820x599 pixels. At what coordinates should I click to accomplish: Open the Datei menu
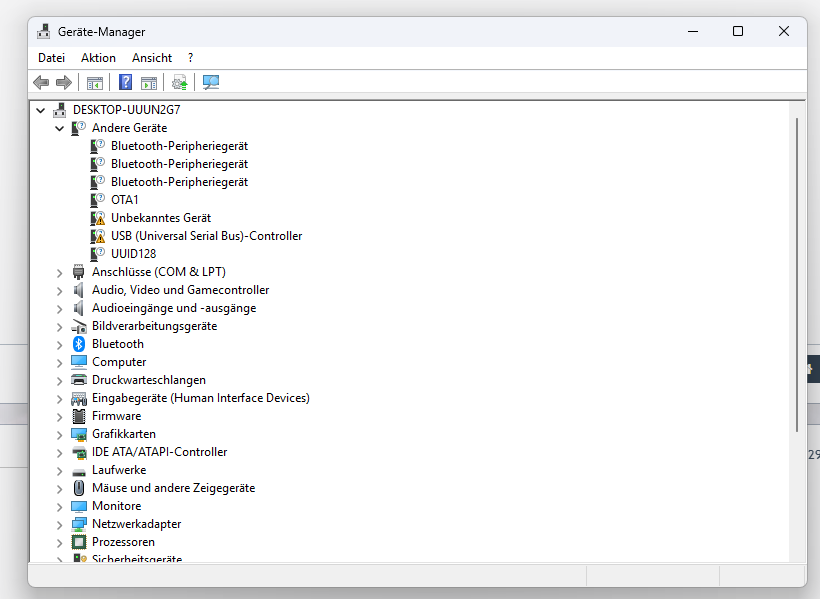pos(51,58)
